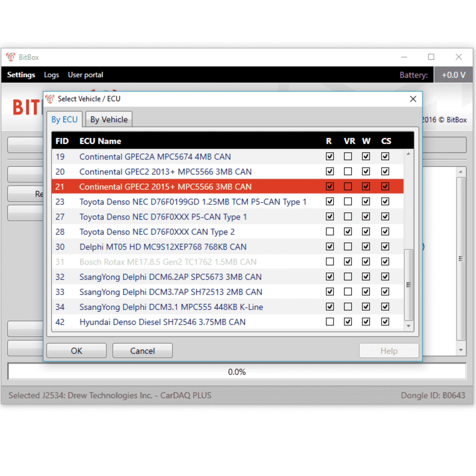Toggle W checkbox for SsangYong DCM6.2AP row
This screenshot has height=476, width=476.
(x=366, y=276)
